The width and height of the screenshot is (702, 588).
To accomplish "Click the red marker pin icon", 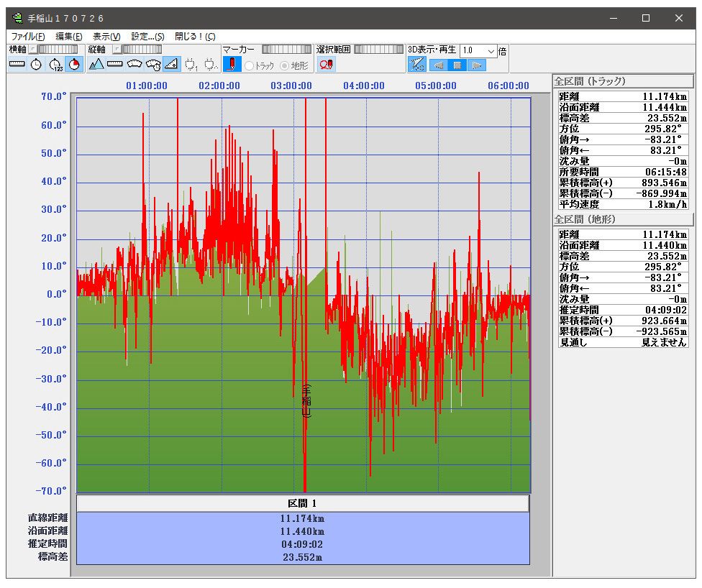I will [232, 65].
